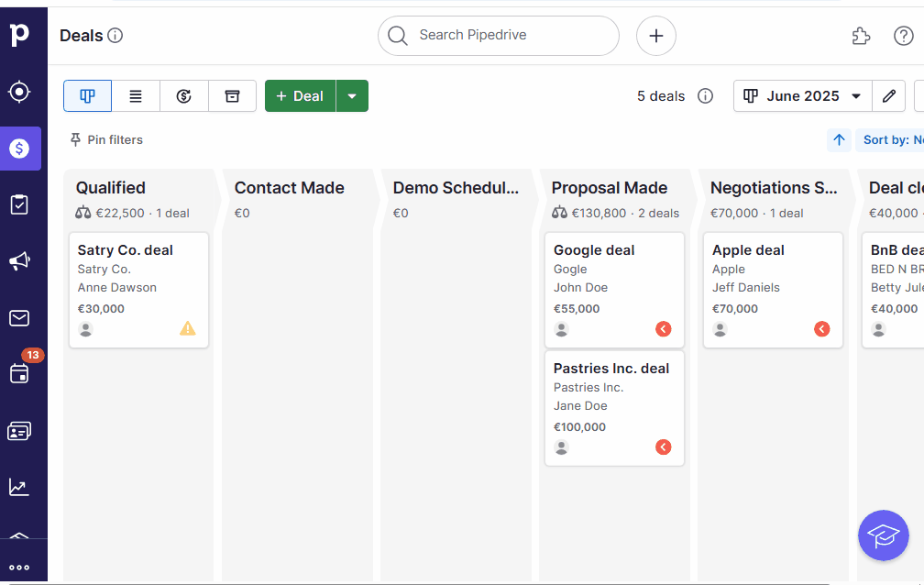924x585 pixels.
Task: Click overdue activity icon on Pastries Inc. deal
Action: point(664,447)
